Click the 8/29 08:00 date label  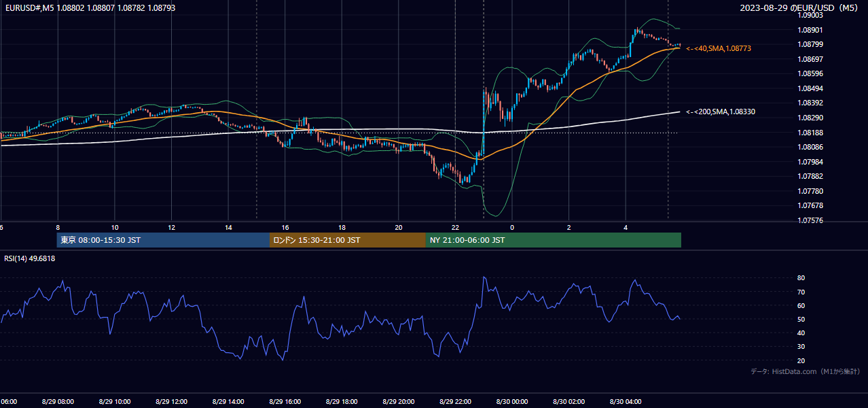[x=57, y=401]
